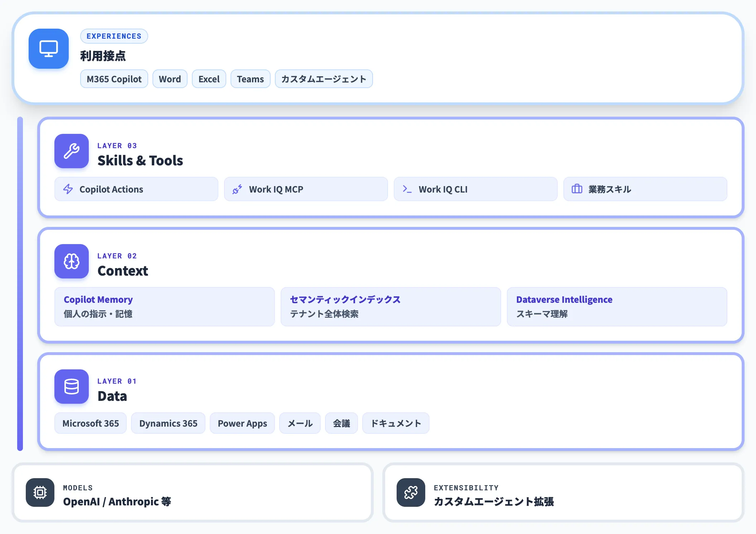Select the Teams chip

[251, 79]
